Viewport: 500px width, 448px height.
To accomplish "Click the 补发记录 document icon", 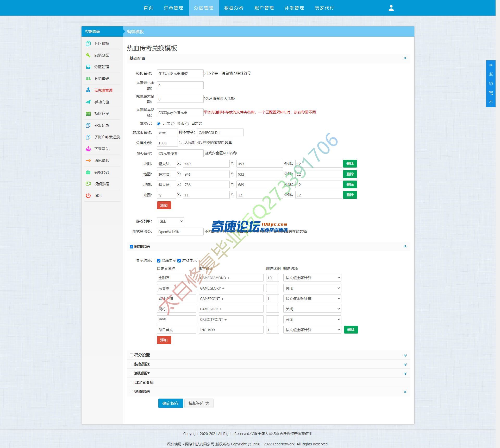I will [88, 125].
